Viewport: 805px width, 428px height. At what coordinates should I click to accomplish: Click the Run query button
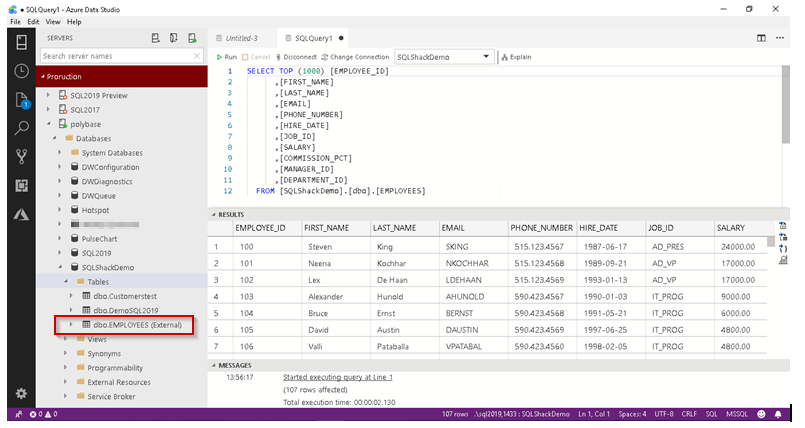227,57
